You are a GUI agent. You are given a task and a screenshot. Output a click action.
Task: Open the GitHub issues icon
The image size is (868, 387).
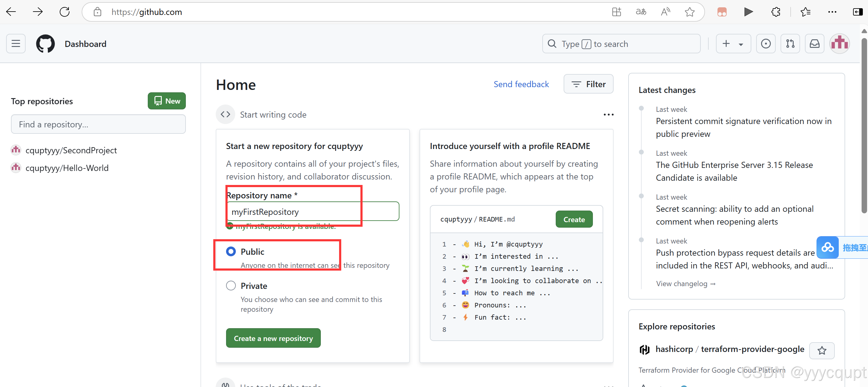[x=766, y=44]
